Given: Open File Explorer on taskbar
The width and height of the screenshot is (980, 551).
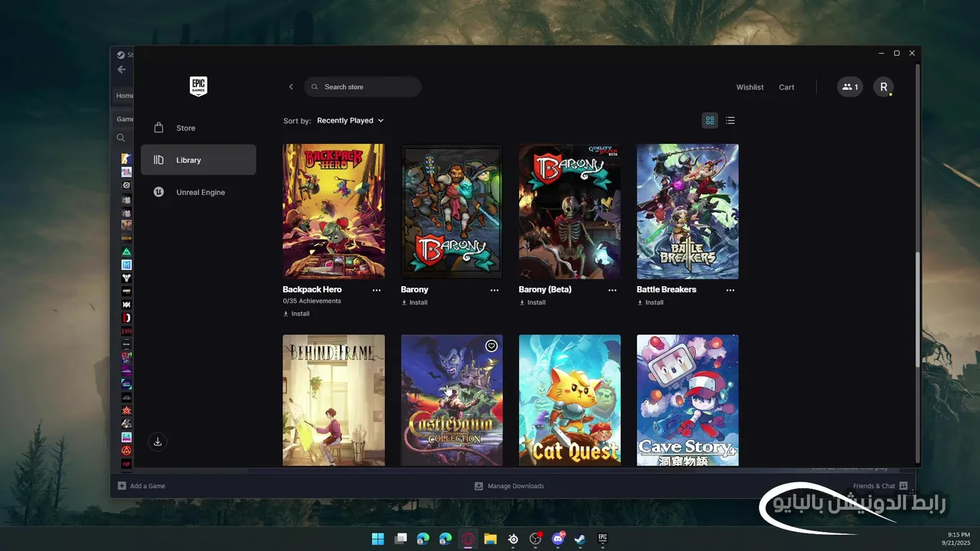Looking at the screenshot, I should tap(490, 539).
